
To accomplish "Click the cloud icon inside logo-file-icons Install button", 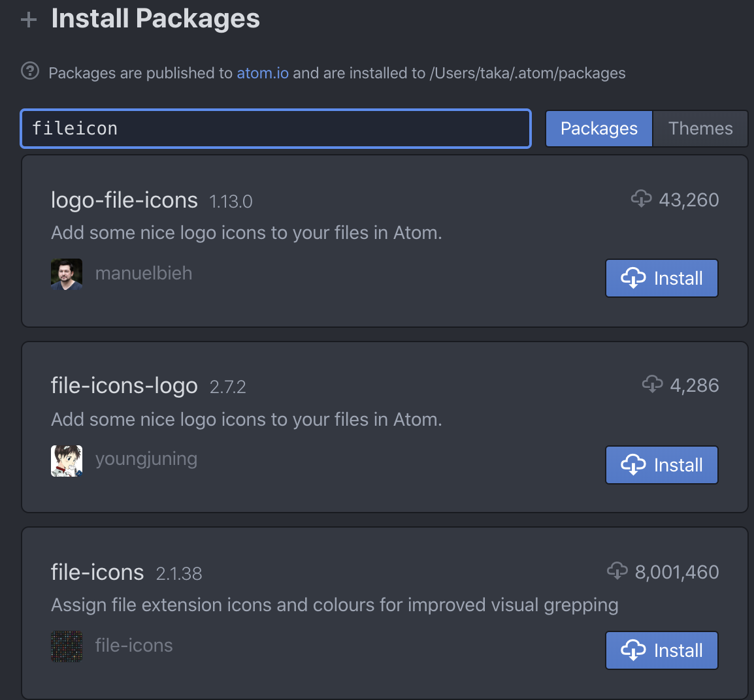I will coord(634,278).
